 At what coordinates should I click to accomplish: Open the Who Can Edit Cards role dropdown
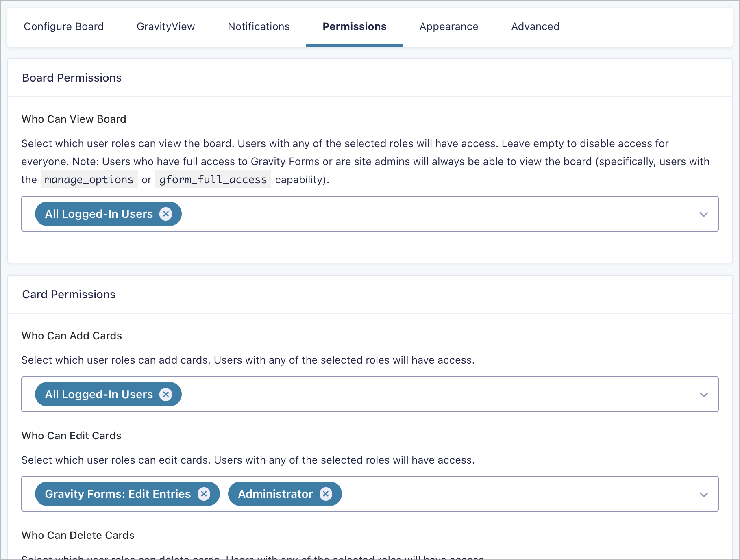tap(703, 495)
